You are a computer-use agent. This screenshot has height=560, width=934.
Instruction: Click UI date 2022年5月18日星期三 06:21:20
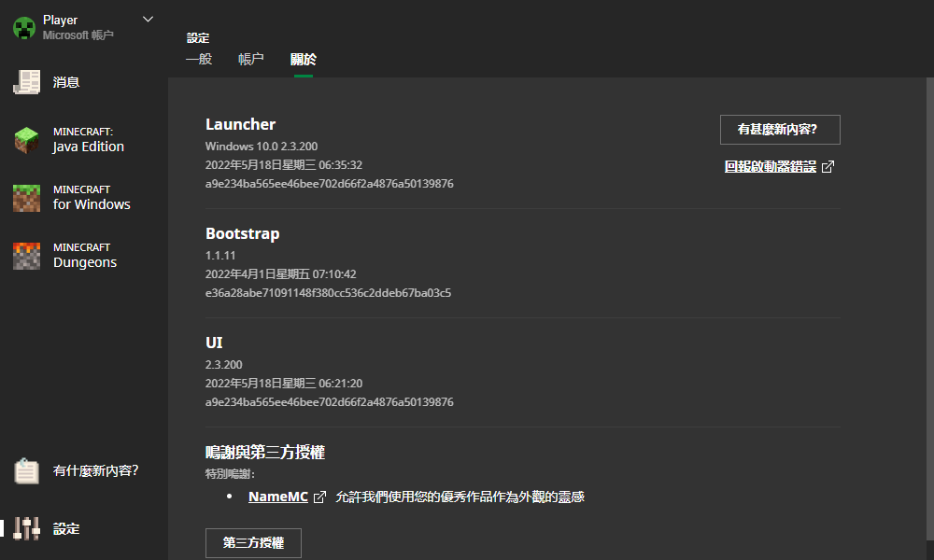coord(284,384)
